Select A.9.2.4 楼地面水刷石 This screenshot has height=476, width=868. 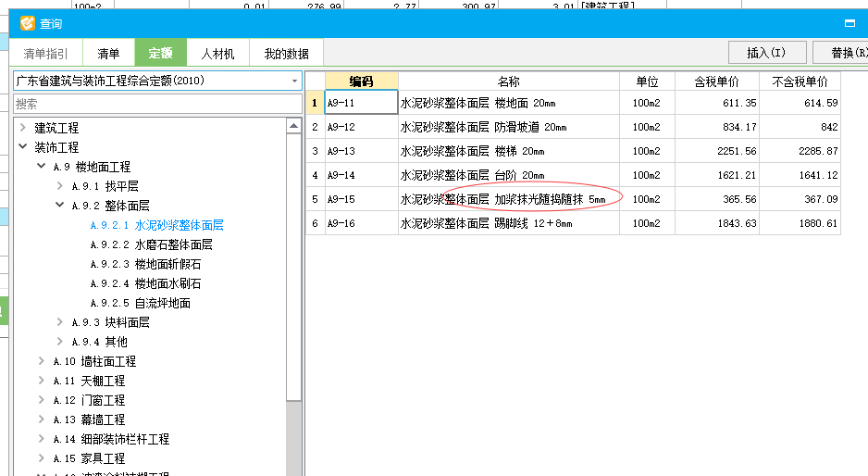(x=145, y=283)
